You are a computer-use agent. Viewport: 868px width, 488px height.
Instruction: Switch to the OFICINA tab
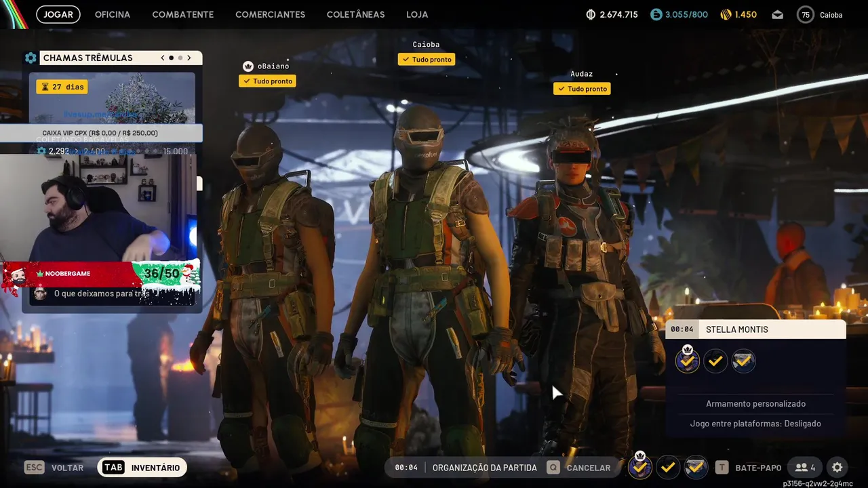[x=113, y=14]
